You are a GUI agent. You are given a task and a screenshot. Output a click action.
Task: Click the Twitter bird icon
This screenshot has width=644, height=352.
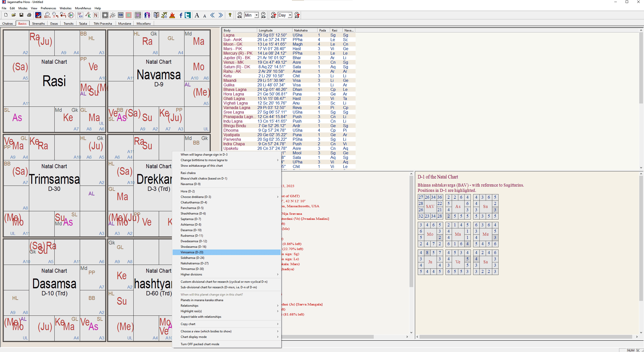(188, 15)
